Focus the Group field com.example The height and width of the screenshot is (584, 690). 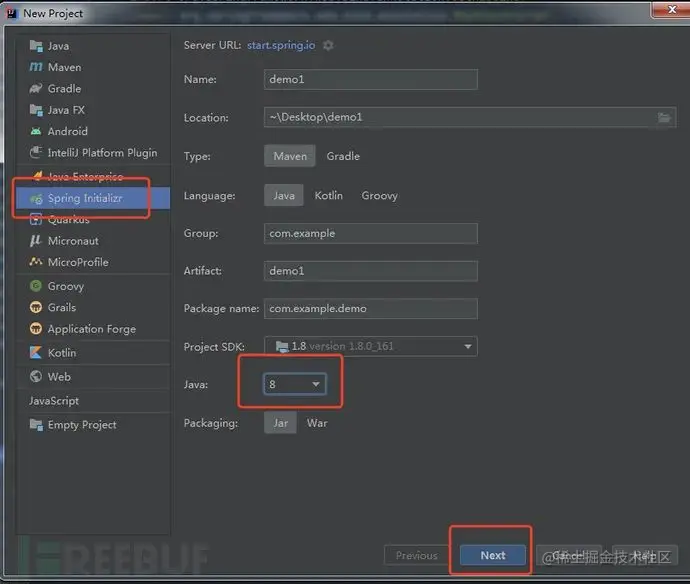point(371,233)
